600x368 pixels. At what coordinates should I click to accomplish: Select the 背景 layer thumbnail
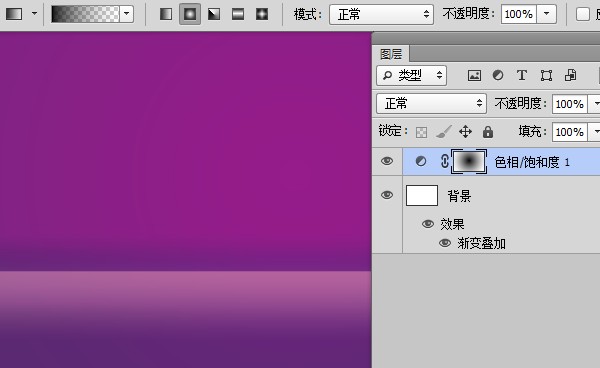(x=422, y=195)
